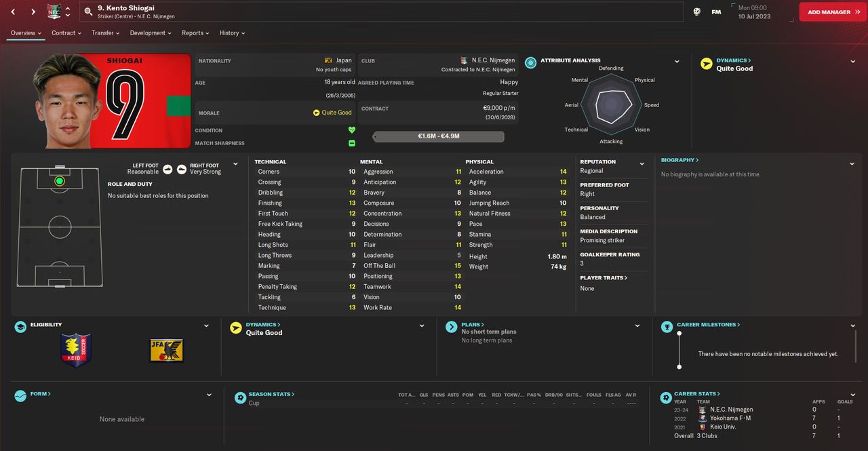Open the Reports menu
Viewport: 868px width, 451px height.
pos(195,33)
